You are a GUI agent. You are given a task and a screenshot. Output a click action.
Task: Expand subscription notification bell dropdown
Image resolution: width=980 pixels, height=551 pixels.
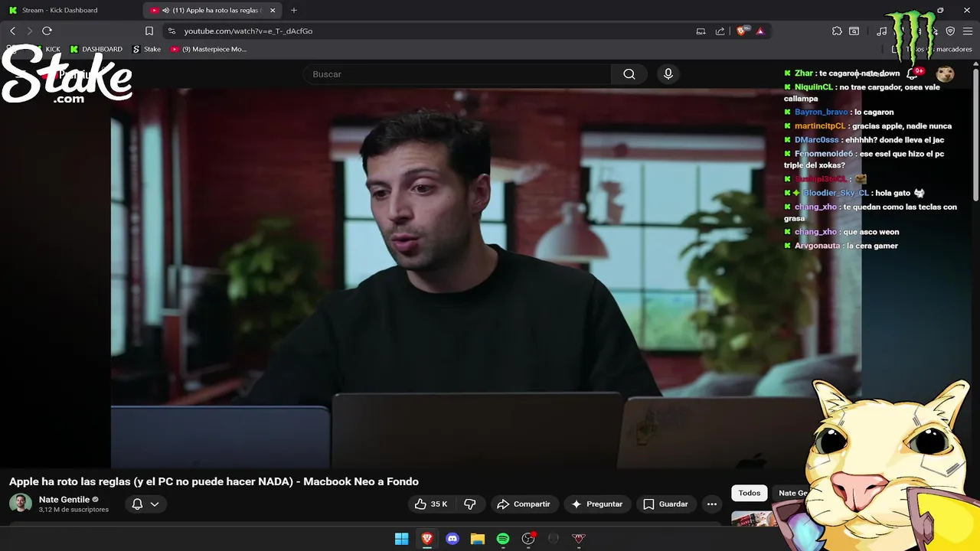(145, 504)
